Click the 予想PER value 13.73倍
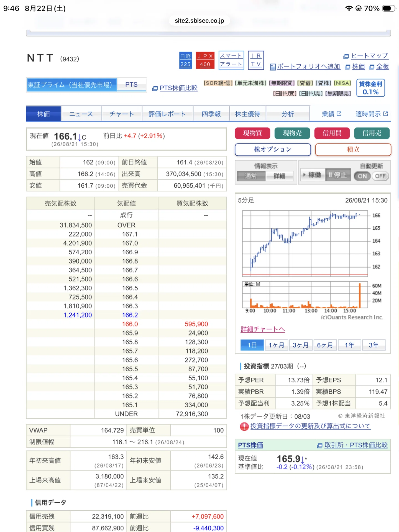This screenshot has width=399, height=532. coord(298,380)
